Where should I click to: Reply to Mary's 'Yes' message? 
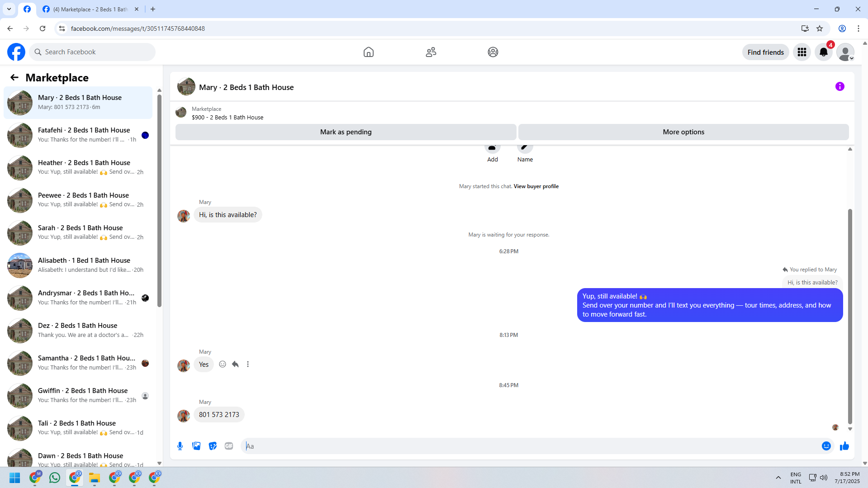[235, 364]
